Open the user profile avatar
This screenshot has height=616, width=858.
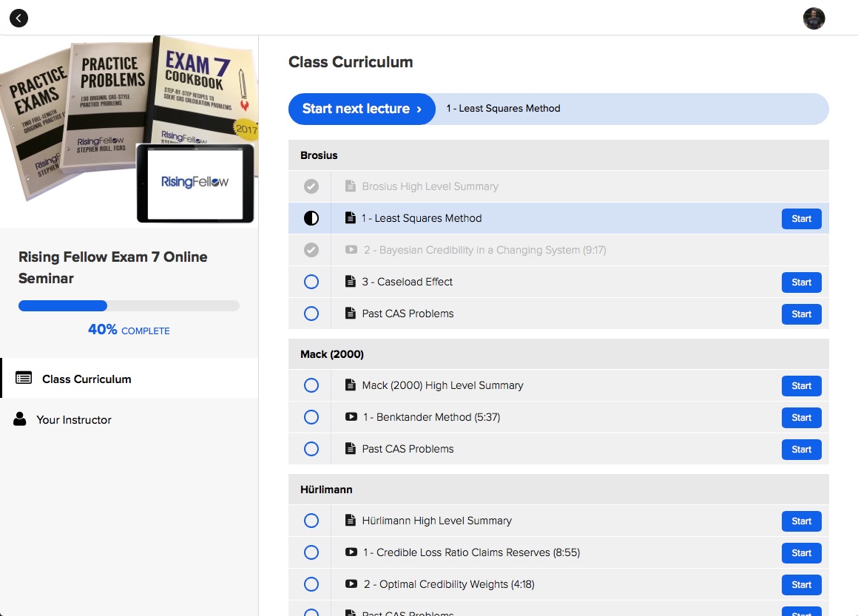[x=814, y=18]
